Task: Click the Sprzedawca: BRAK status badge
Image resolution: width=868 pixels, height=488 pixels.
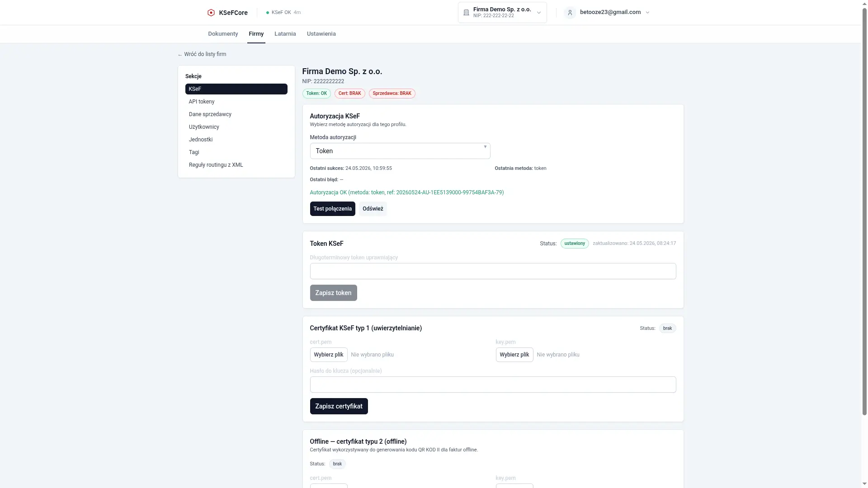Action: tap(392, 94)
